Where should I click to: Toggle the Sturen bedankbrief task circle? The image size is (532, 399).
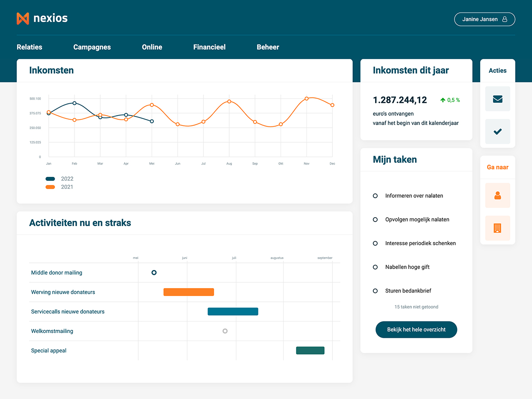[375, 291]
